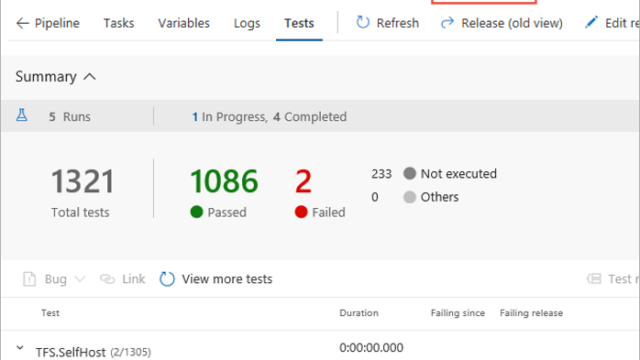Click the 0:00:00.000 duration value
The image size is (640, 360).
click(x=371, y=348)
